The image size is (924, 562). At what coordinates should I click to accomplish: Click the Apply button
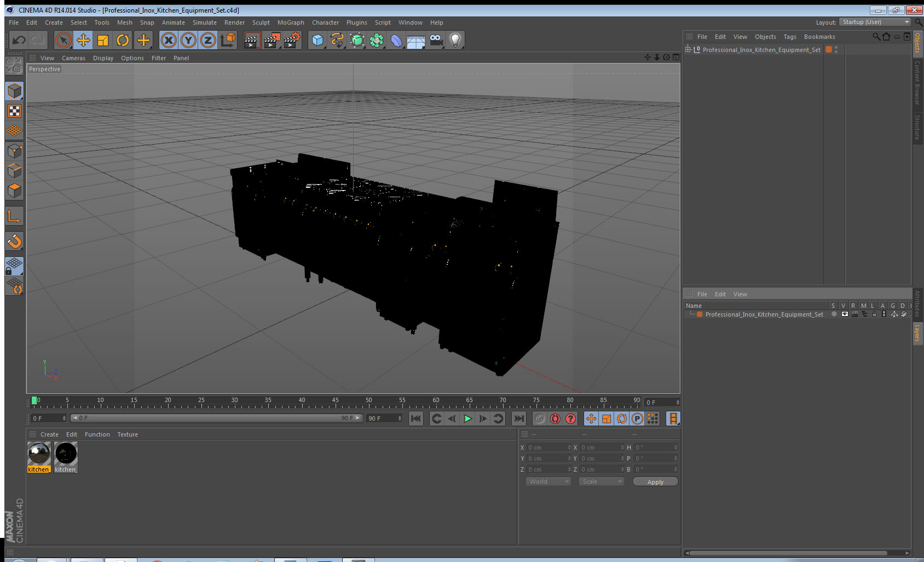coord(655,481)
